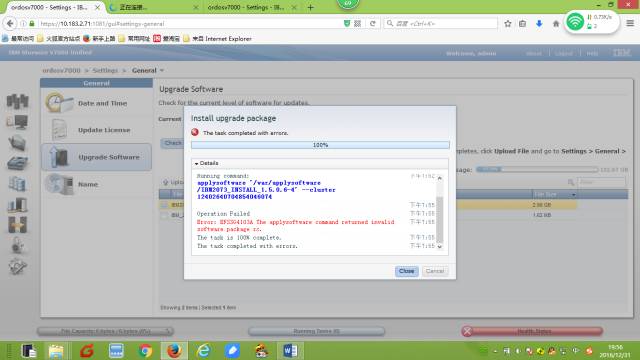Click the Name computer icon
The height and width of the screenshot is (360, 640).
click(59, 184)
